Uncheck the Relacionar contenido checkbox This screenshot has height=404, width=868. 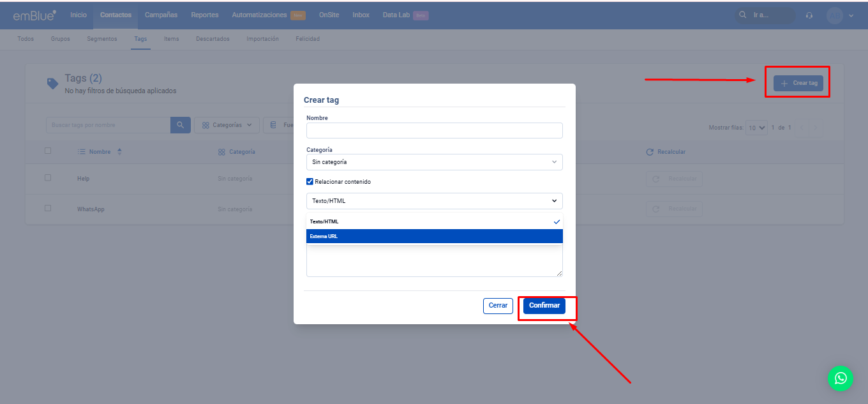[310, 182]
